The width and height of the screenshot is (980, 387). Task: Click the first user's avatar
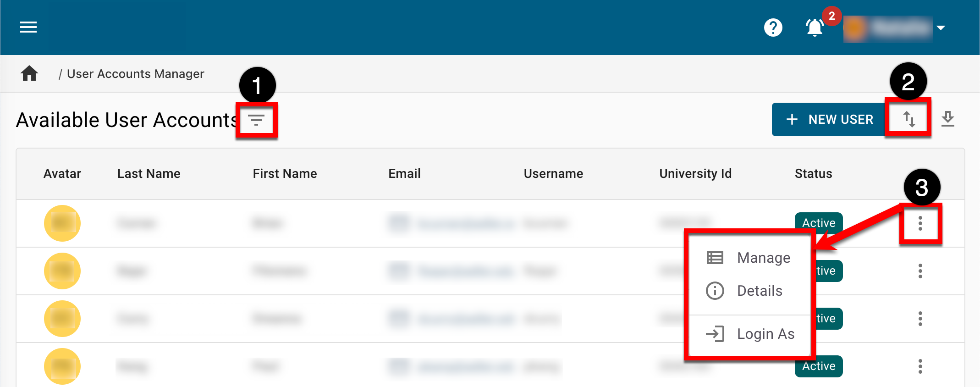[62, 223]
